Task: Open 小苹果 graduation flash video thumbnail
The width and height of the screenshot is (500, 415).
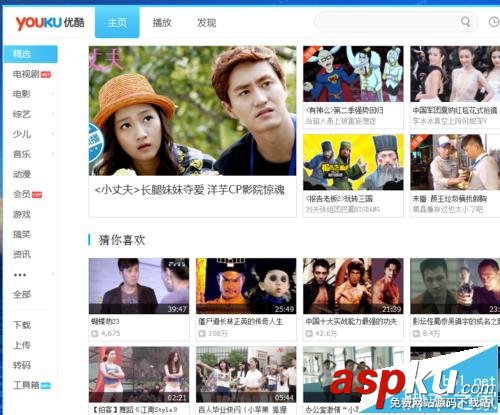Action: click(x=246, y=374)
